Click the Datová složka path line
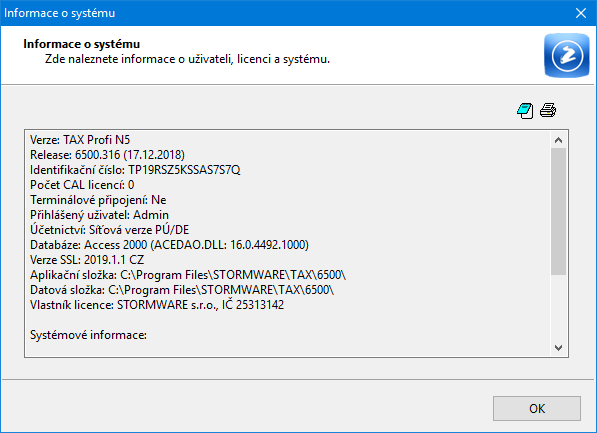 point(182,290)
